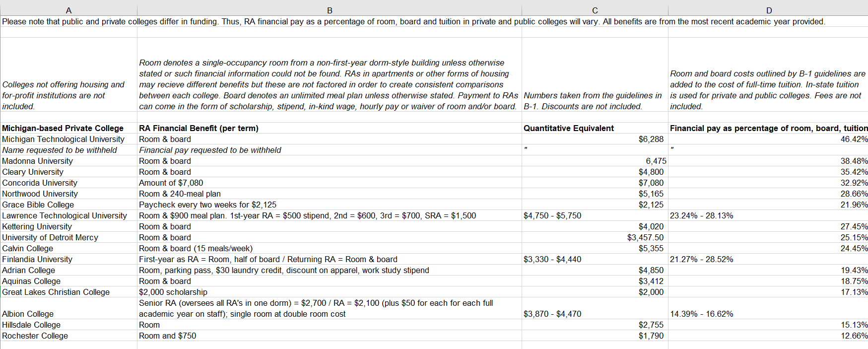Viewport: 868px width, 349px height.
Task: Click the 17.13% percentage cell
Action: pos(768,292)
